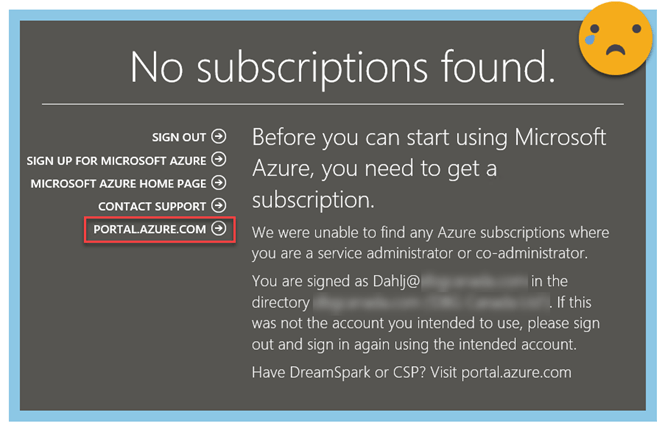665x429 pixels.
Task: Click the arrow icon next to Sign Up for Microsoft Azure
Action: 219,159
